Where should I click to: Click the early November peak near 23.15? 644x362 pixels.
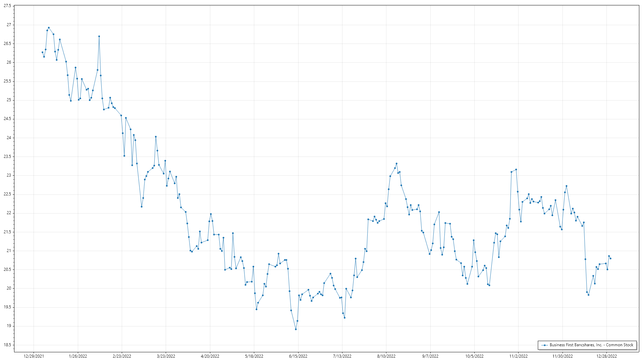click(x=516, y=170)
